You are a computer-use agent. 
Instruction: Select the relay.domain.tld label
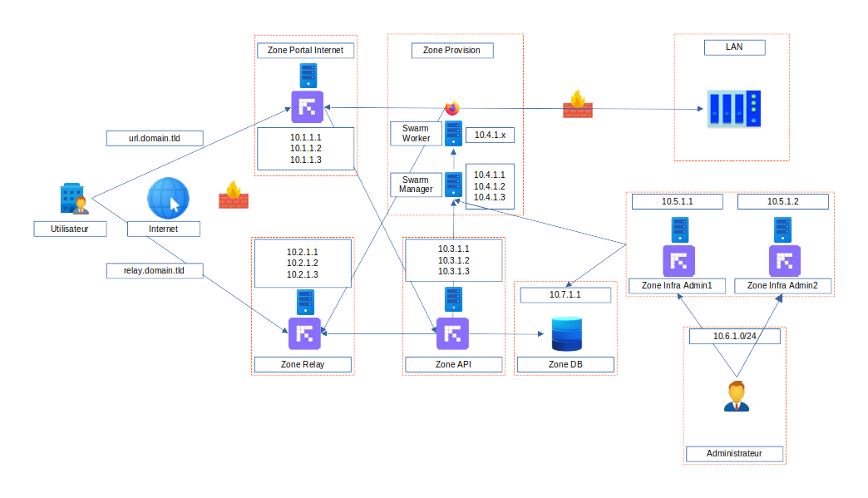point(155,270)
